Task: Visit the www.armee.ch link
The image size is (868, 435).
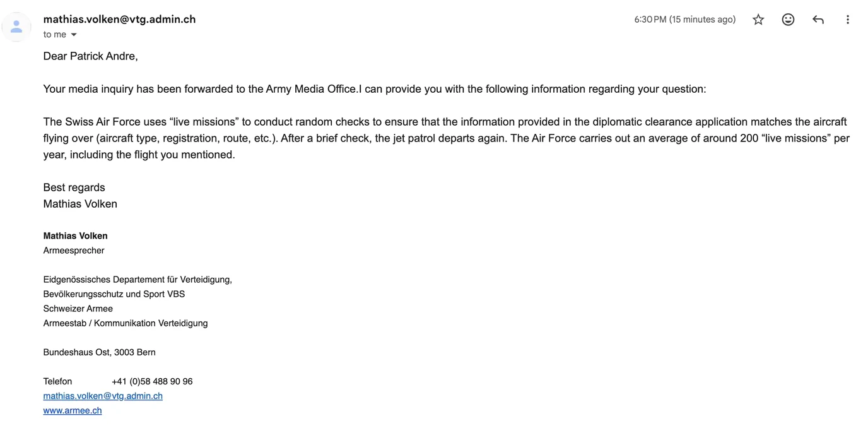Action: coord(73,410)
